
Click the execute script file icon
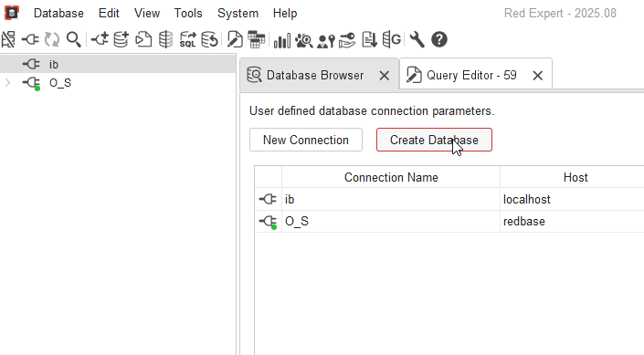(x=143, y=40)
